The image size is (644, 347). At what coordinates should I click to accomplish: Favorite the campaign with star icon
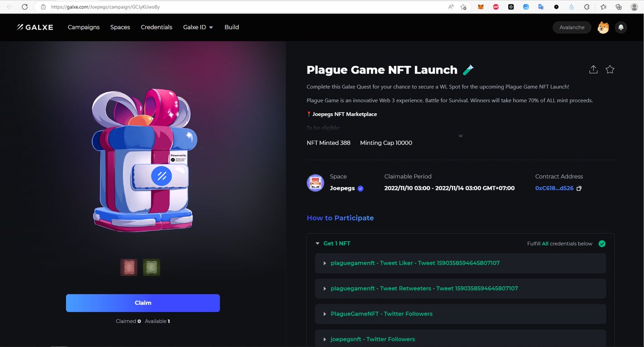(610, 70)
